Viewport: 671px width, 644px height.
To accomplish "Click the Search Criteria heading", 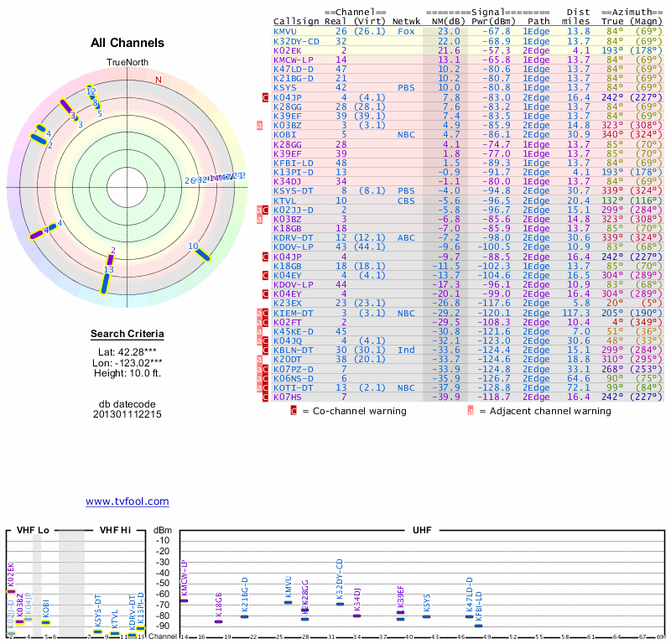I will pyautogui.click(x=127, y=335).
